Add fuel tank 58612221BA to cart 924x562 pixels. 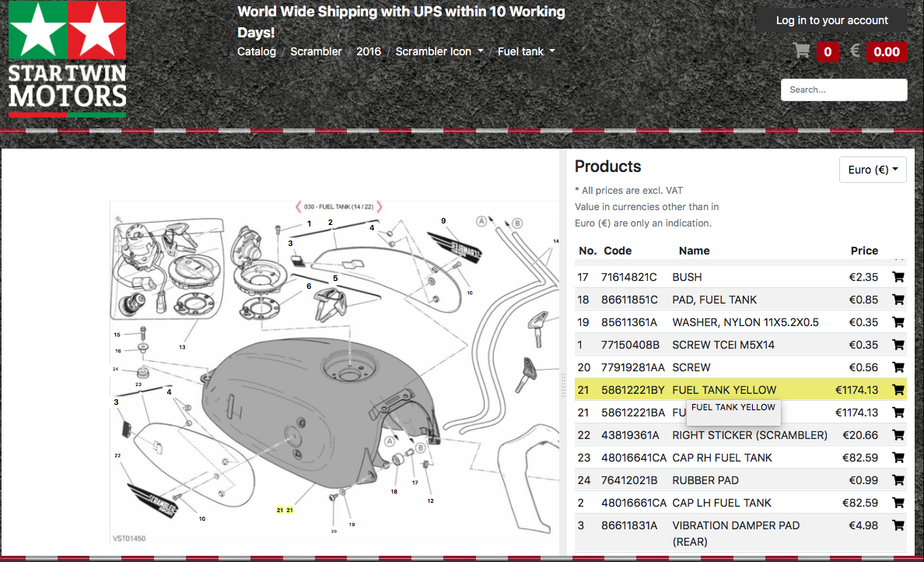pos(898,413)
